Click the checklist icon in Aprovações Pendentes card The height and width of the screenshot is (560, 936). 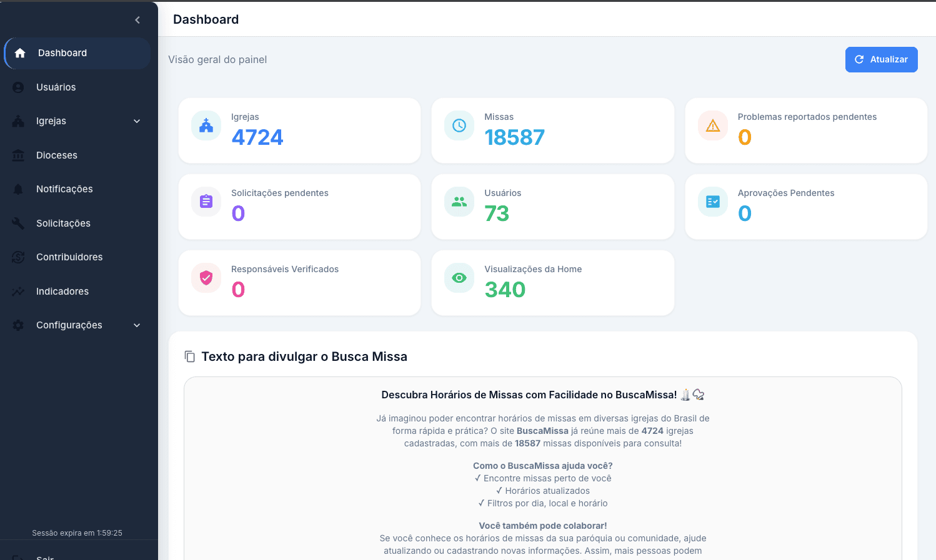713,202
